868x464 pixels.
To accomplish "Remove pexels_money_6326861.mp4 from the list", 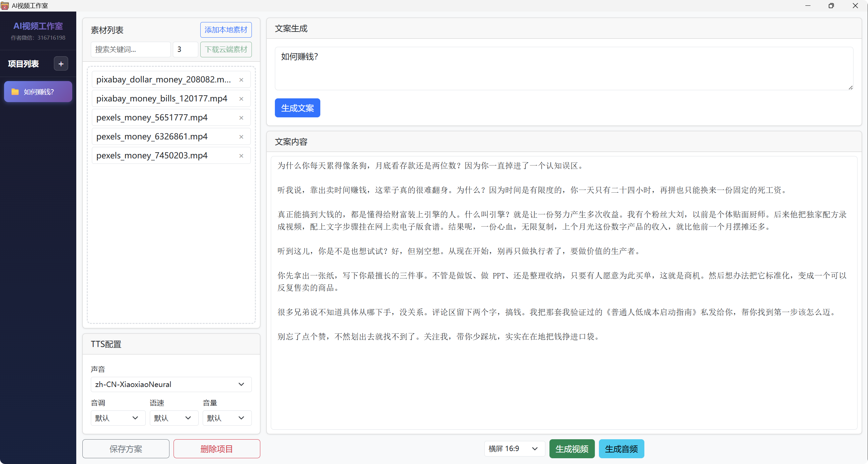I will tap(241, 137).
